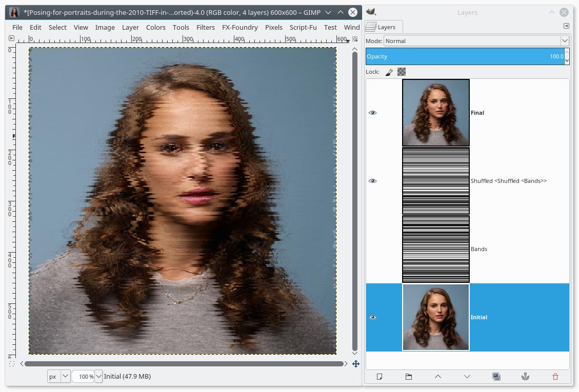Screen dimensions: 579x392
Task: Create a new layer using bottom icon
Action: pyautogui.click(x=380, y=377)
